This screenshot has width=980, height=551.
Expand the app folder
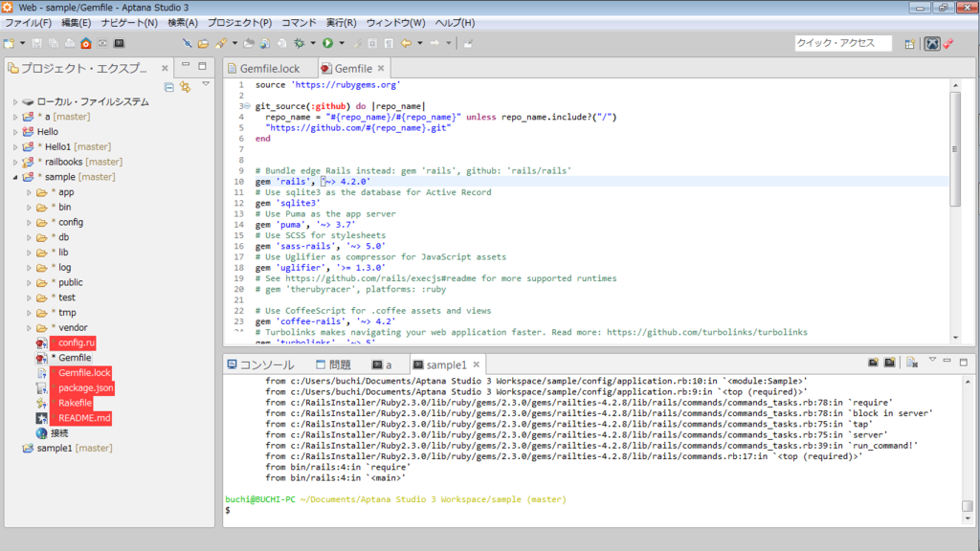(x=29, y=192)
